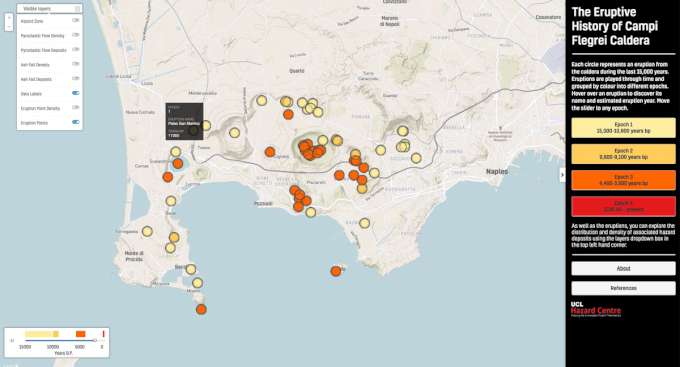Disable the Eruption Points layer toggle
This screenshot has height=367, width=680.
[75, 122]
